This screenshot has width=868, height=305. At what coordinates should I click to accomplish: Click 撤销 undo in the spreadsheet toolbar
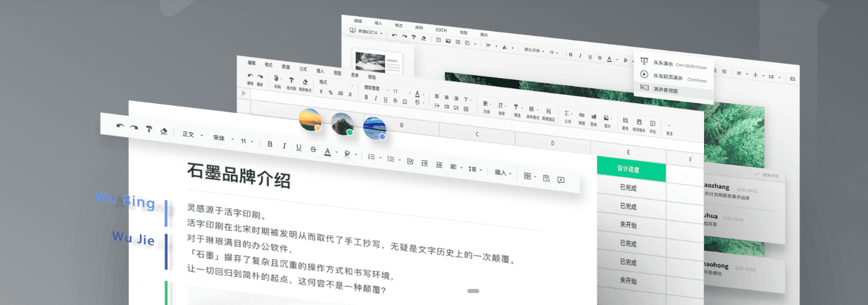(250, 79)
